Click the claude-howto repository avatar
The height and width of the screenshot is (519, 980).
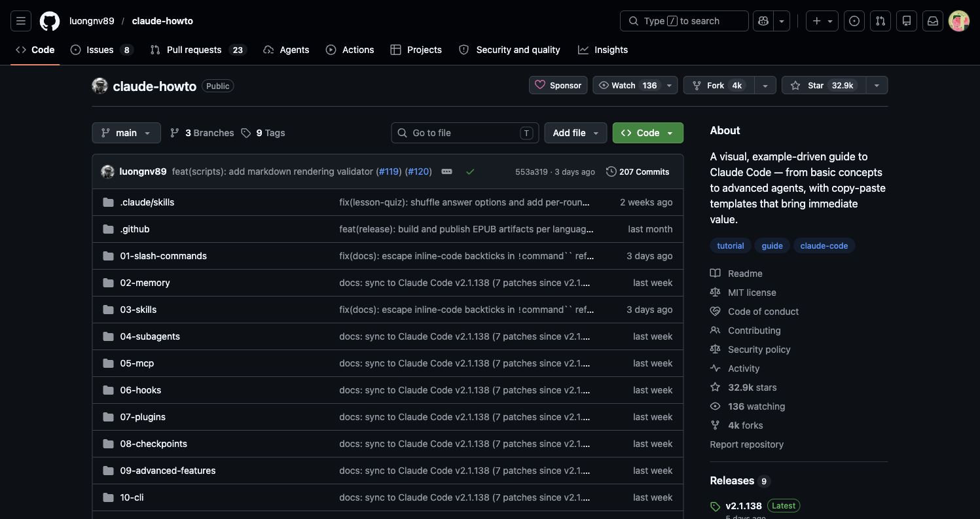(x=100, y=86)
